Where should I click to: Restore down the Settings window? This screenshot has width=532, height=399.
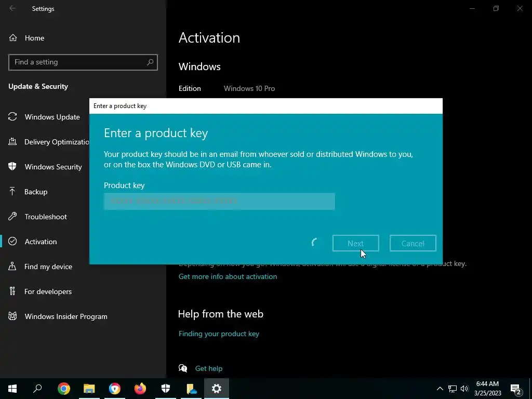(496, 8)
